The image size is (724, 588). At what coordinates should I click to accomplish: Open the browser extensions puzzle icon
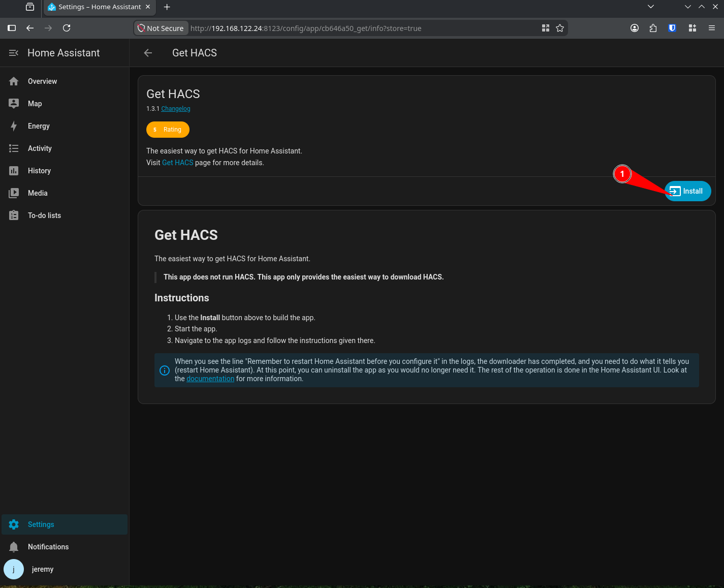click(653, 28)
